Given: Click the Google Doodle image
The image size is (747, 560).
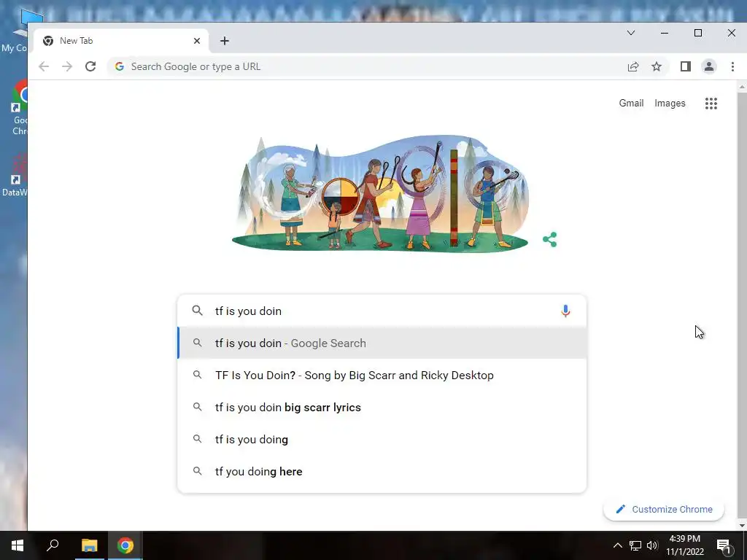Looking at the screenshot, I should pos(381,193).
